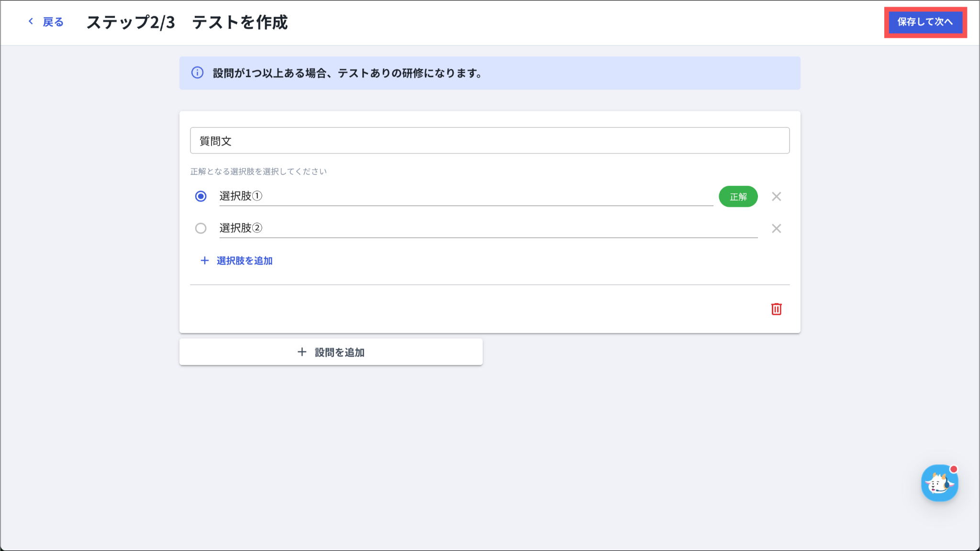
Task: Click the ステップ2/3 テストを作成 heading
Action: pyautogui.click(x=187, y=22)
